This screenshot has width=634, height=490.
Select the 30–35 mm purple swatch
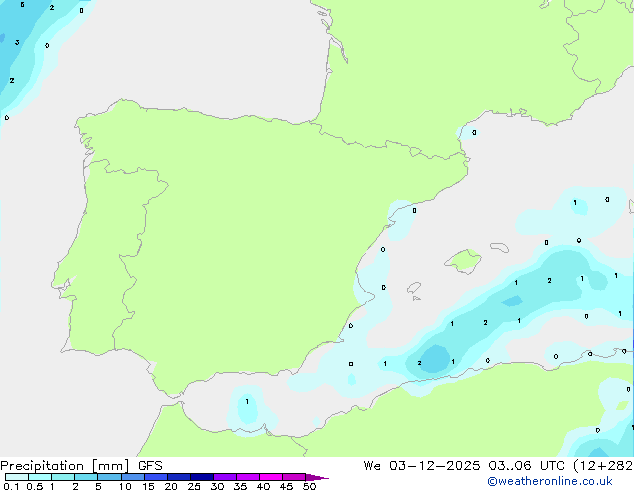pyautogui.click(x=225, y=477)
